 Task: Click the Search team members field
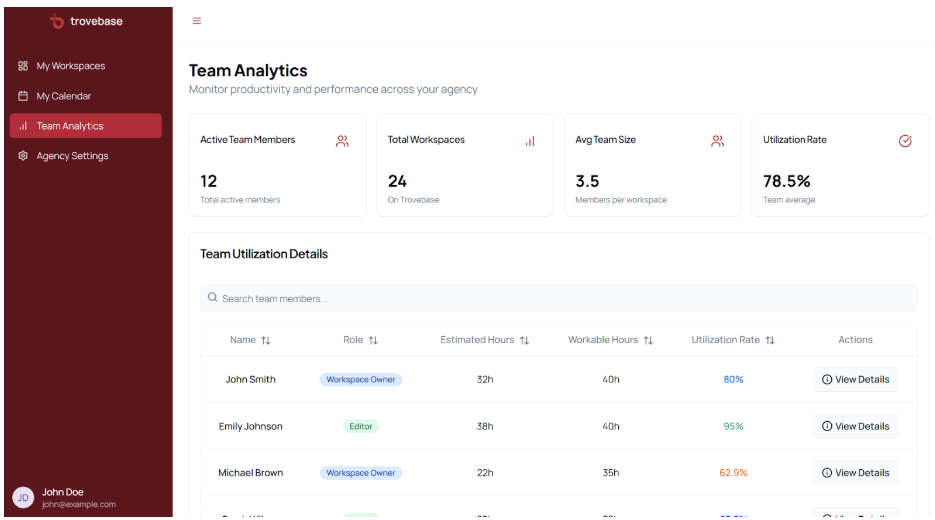558,298
